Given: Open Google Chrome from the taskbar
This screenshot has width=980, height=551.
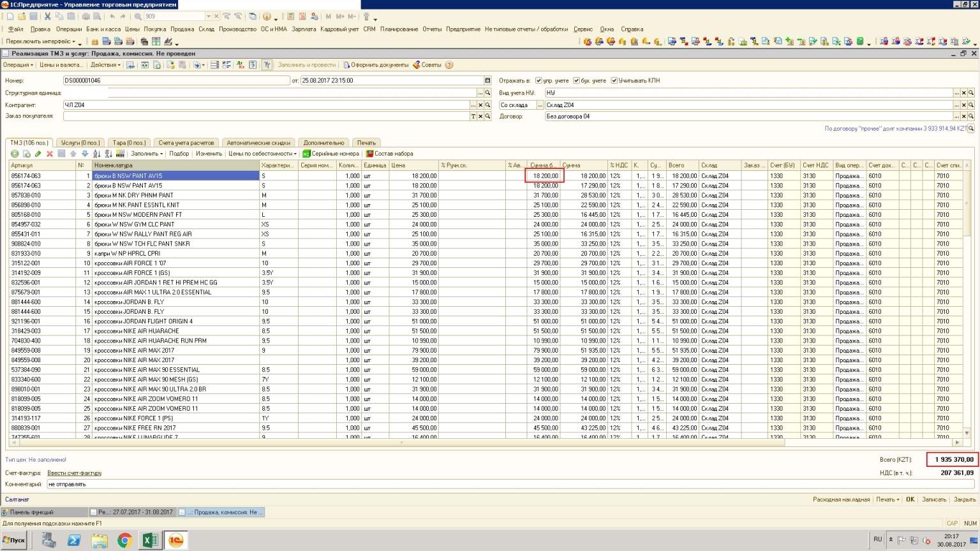Looking at the screenshot, I should tap(124, 541).
